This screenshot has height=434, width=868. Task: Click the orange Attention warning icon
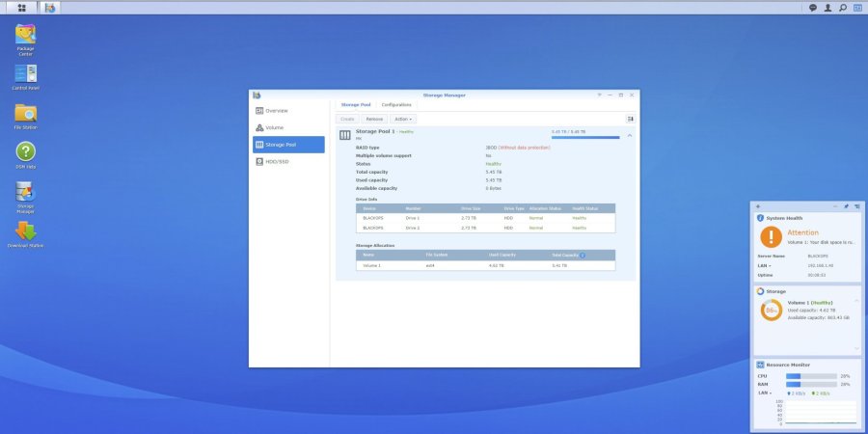pyautogui.click(x=772, y=237)
